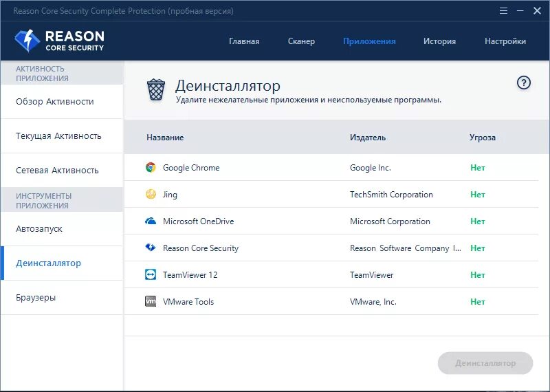The width and height of the screenshot is (550, 392).
Task: Click publisher TechSmith Corporation
Action: (x=391, y=195)
